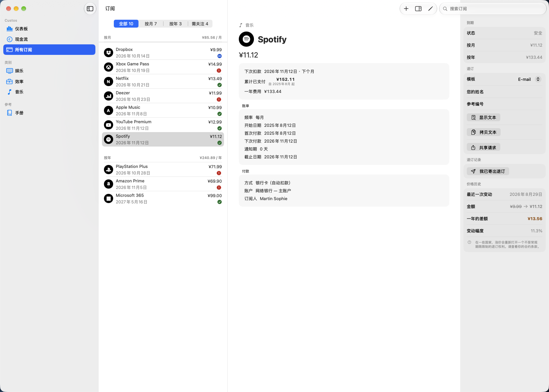Select the Amazon Prime subscription name
Image resolution: width=549 pixels, height=392 pixels.
coord(130,181)
